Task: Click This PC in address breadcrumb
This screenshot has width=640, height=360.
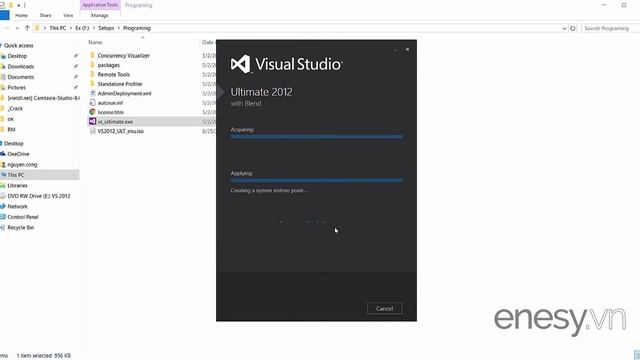Action: [58, 28]
